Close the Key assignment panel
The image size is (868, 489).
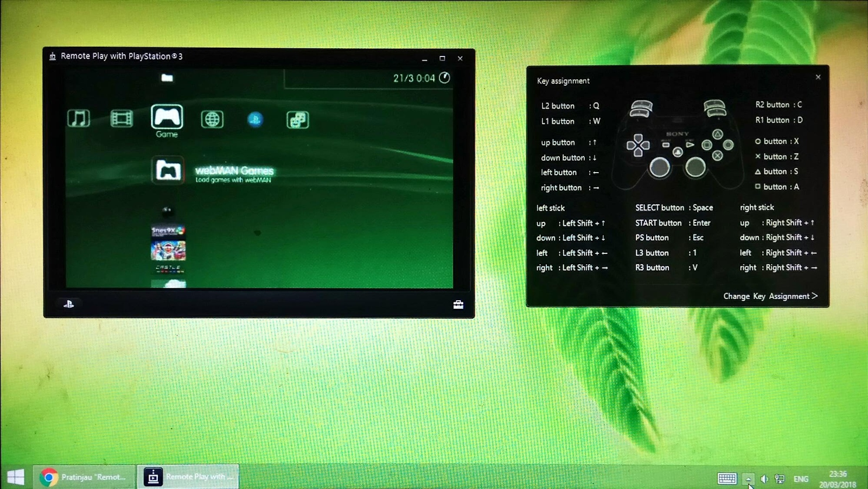pos(818,77)
